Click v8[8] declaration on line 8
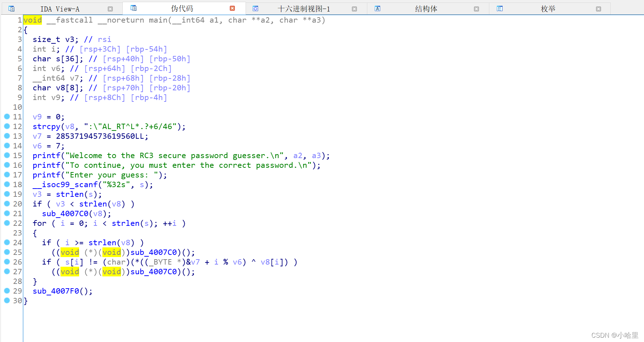Image resolution: width=644 pixels, height=342 pixels. click(x=58, y=88)
